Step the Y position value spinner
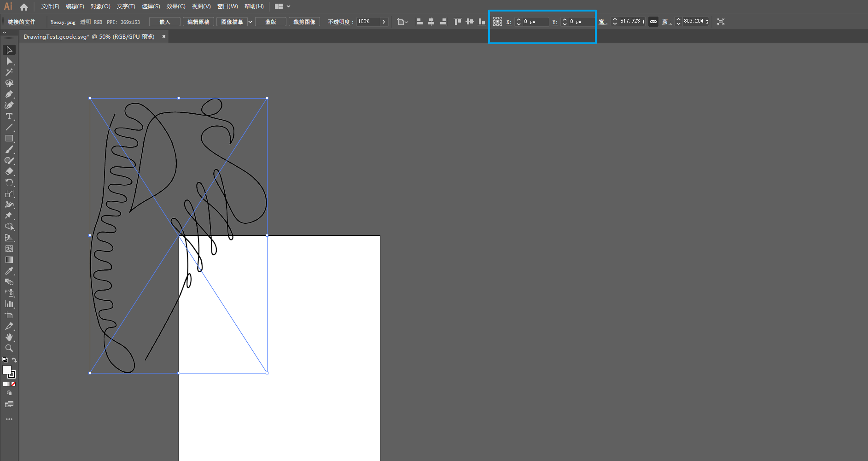 [x=565, y=22]
